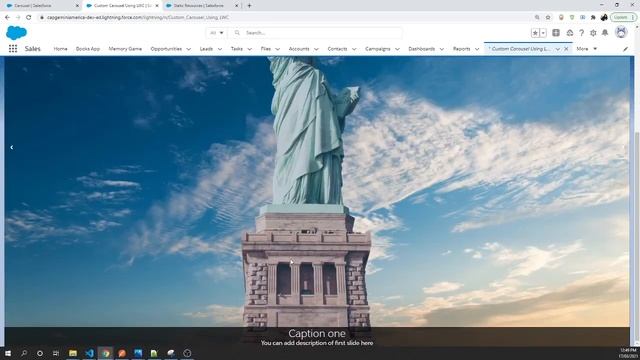640x360 pixels.
Task: Click the Favorites star icon
Action: coord(535,33)
